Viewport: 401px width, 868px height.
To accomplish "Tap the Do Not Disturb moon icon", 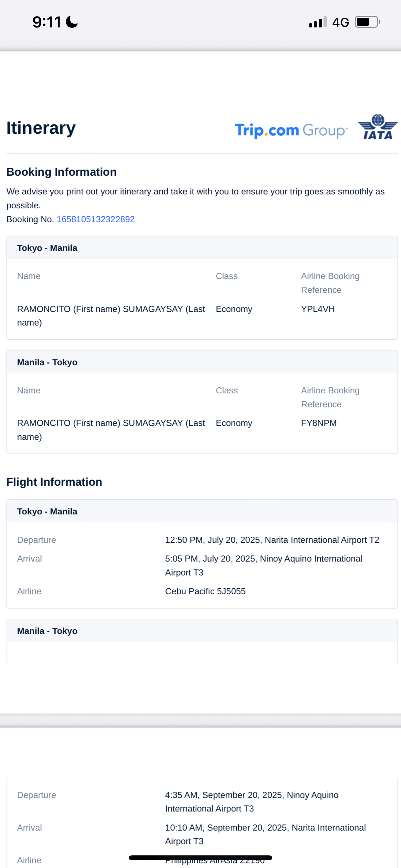I will [72, 22].
